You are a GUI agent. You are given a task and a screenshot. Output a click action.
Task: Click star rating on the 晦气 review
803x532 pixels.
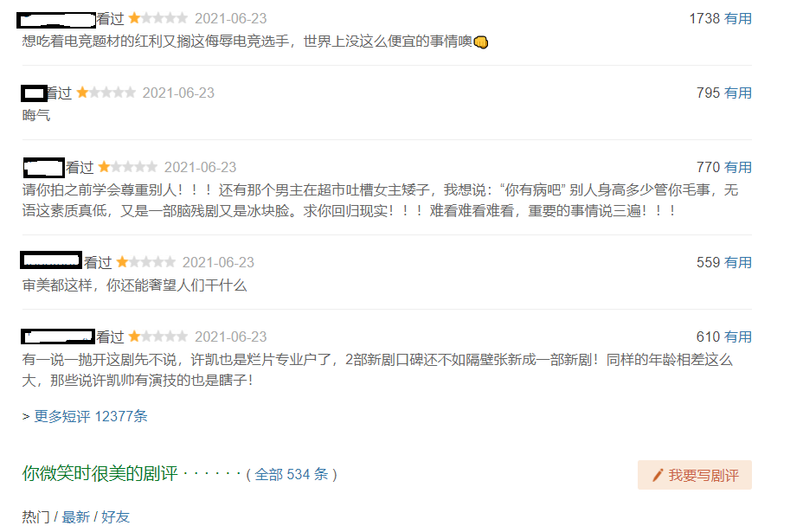point(106,93)
